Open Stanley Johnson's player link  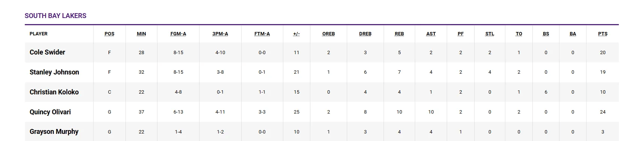[54, 72]
